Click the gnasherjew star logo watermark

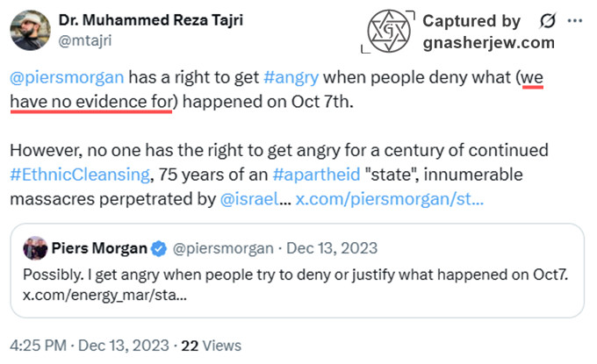[387, 32]
